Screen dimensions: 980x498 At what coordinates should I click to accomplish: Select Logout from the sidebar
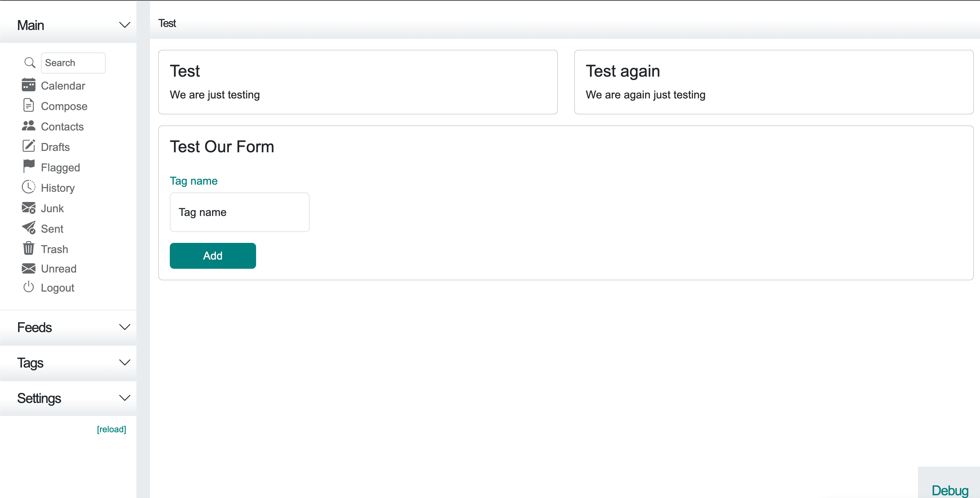point(57,288)
